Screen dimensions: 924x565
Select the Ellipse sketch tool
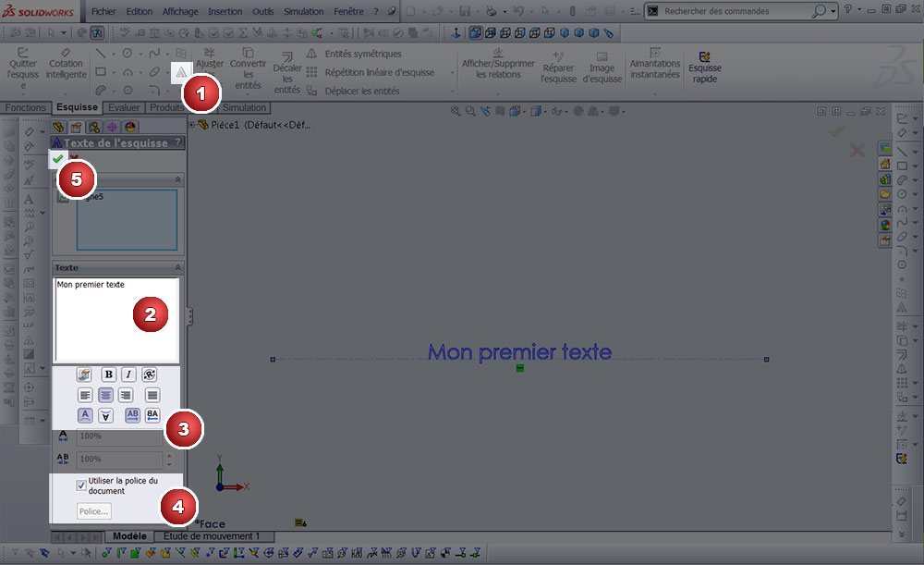click(x=154, y=72)
